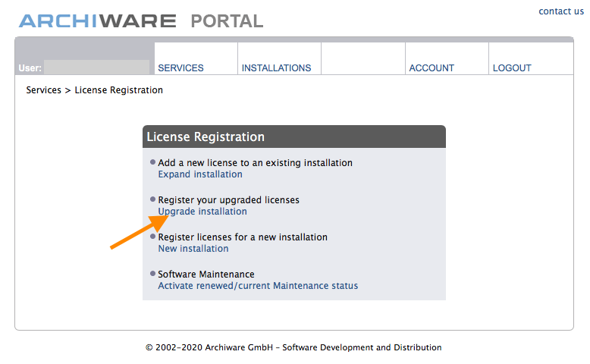
Task: Click LOGOUT in the navigation bar
Action: (512, 68)
